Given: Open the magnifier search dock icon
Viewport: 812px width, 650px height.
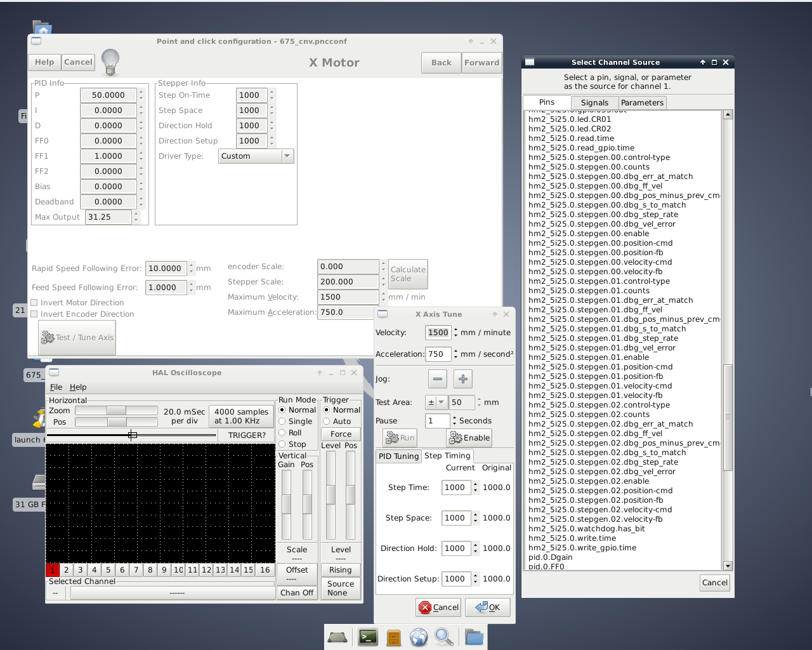Looking at the screenshot, I should pyautogui.click(x=444, y=637).
